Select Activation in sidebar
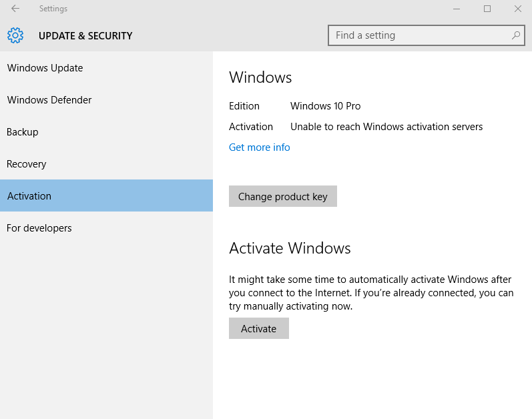The image size is (532, 419). [106, 195]
